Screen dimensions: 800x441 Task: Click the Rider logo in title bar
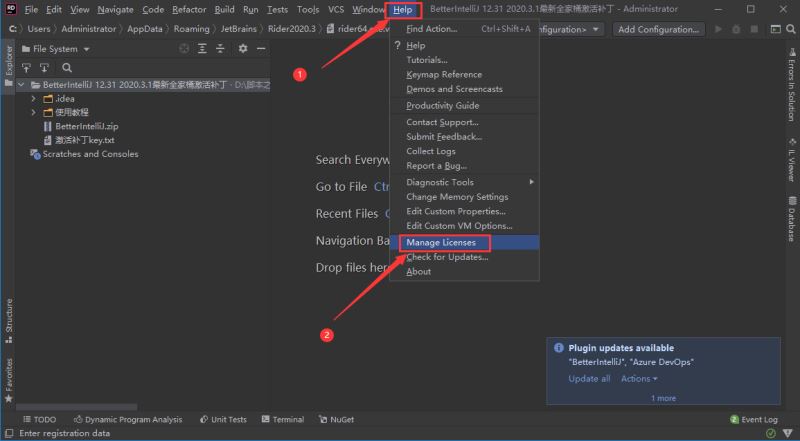(x=10, y=9)
